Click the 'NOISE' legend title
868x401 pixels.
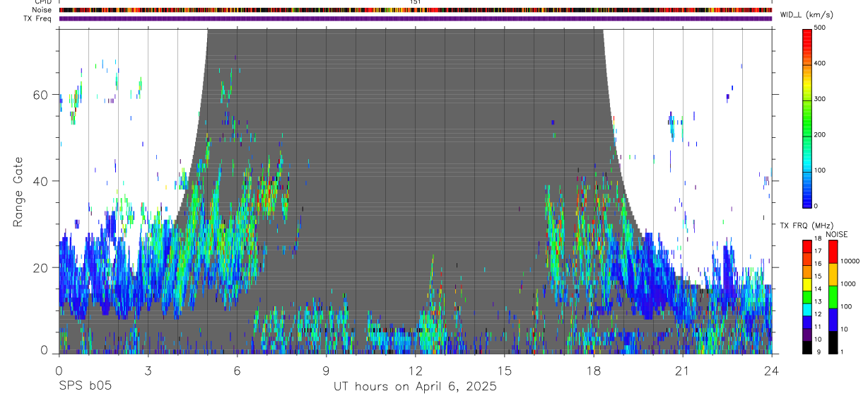[836, 234]
